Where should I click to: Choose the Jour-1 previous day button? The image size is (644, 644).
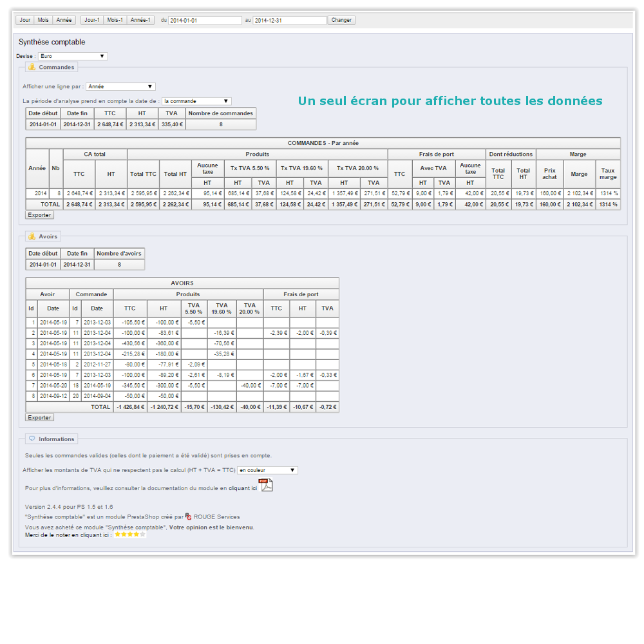[92, 20]
